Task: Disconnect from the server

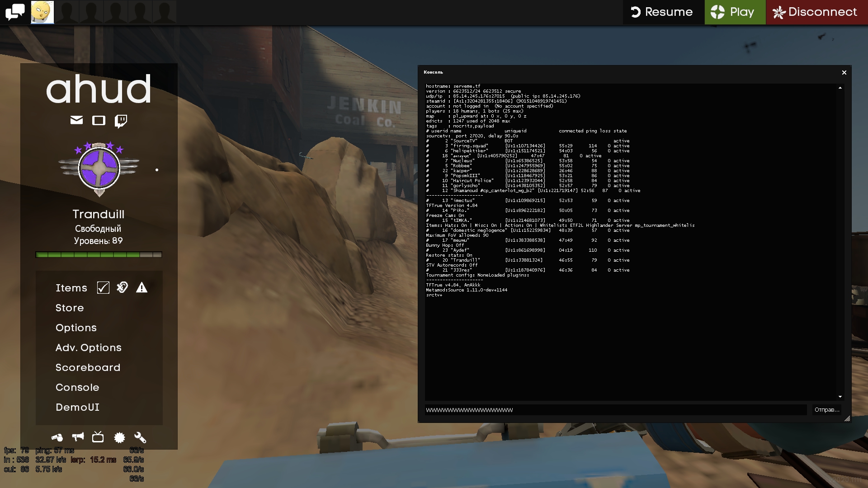Action: (x=817, y=12)
